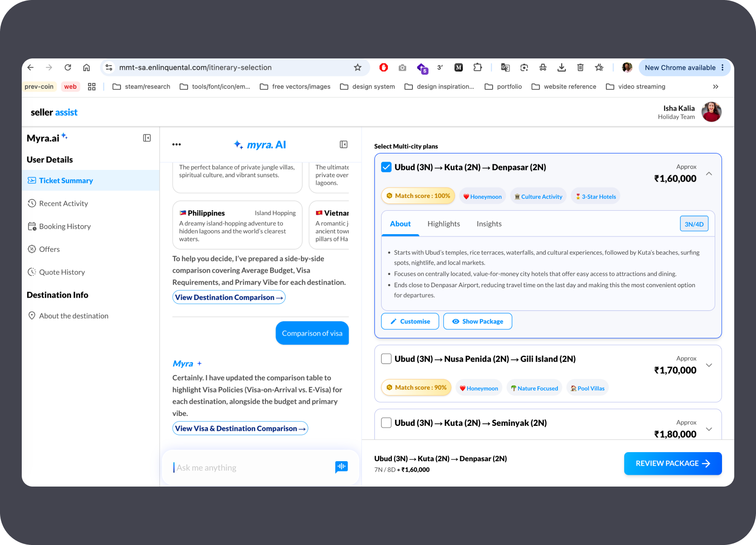Collapse the Myra.ai left sidebar

coord(147,138)
